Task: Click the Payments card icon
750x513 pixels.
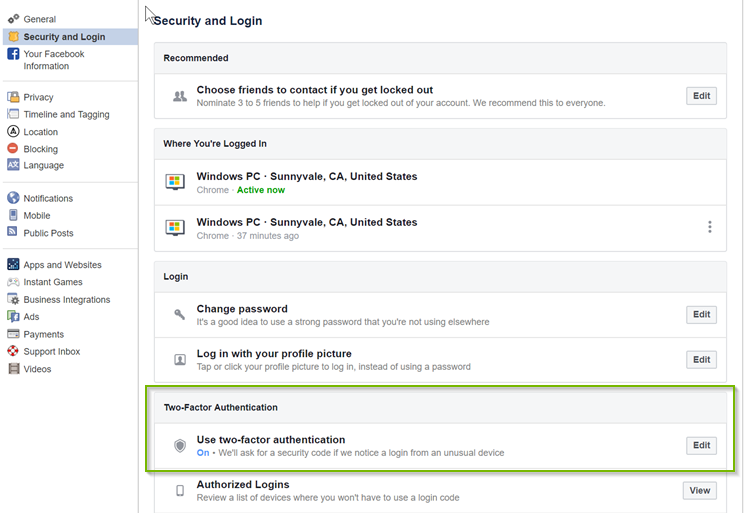Action: click(x=13, y=334)
